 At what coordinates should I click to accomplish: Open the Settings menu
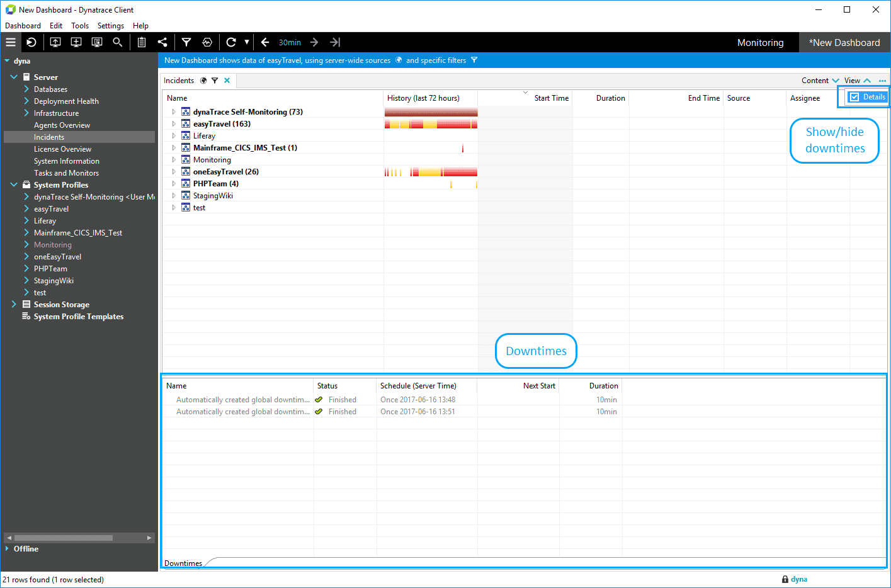click(x=111, y=26)
